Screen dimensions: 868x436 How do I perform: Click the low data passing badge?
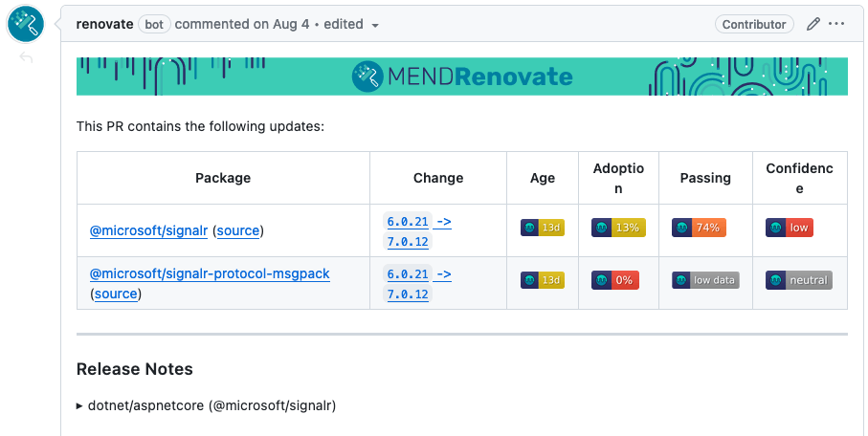(705, 280)
